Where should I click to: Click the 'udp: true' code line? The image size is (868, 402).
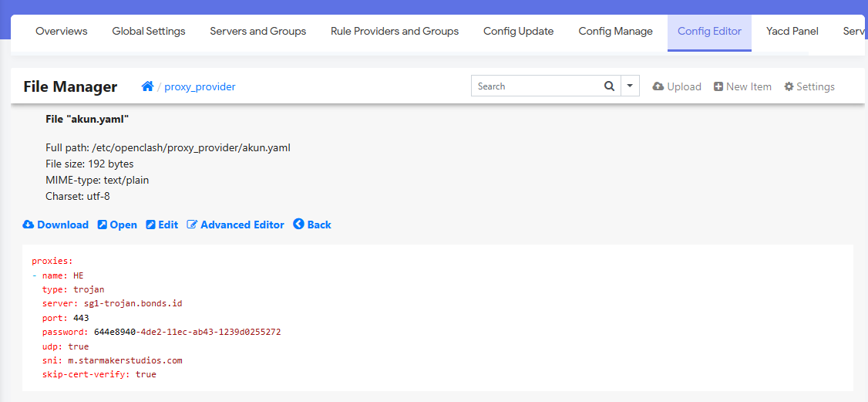click(x=66, y=346)
